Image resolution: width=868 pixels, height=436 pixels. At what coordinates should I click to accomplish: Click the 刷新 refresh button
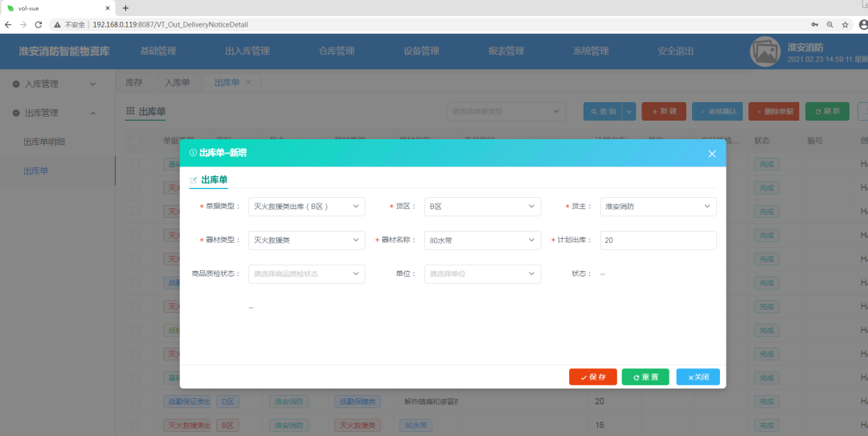[x=827, y=111]
